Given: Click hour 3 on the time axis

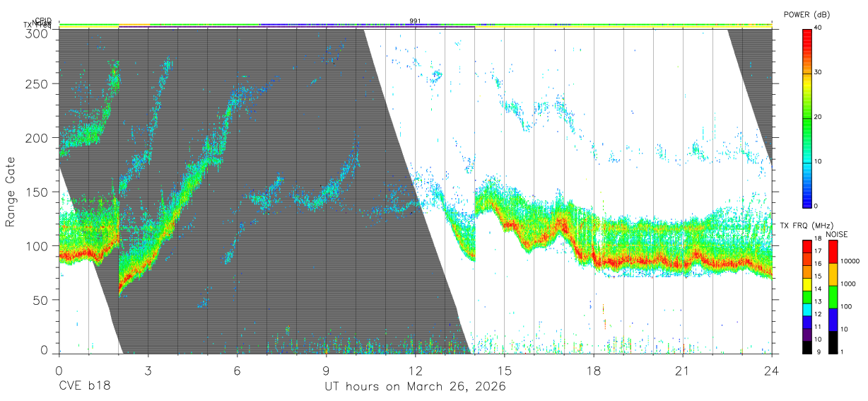Looking at the screenshot, I should tap(148, 370).
